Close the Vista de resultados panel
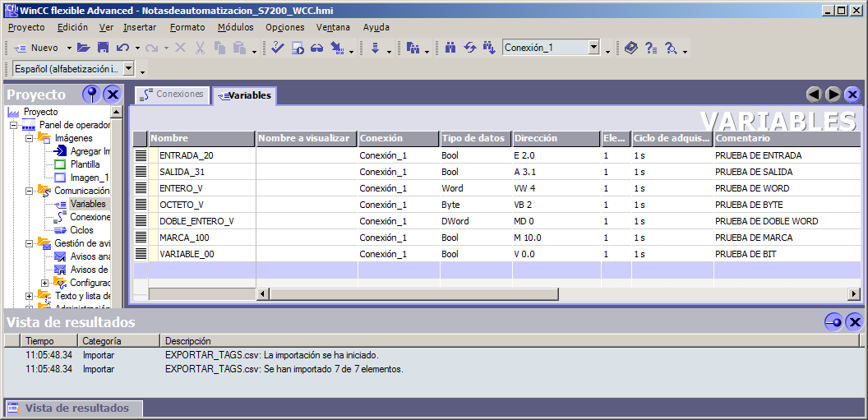The image size is (868, 420). tap(854, 321)
